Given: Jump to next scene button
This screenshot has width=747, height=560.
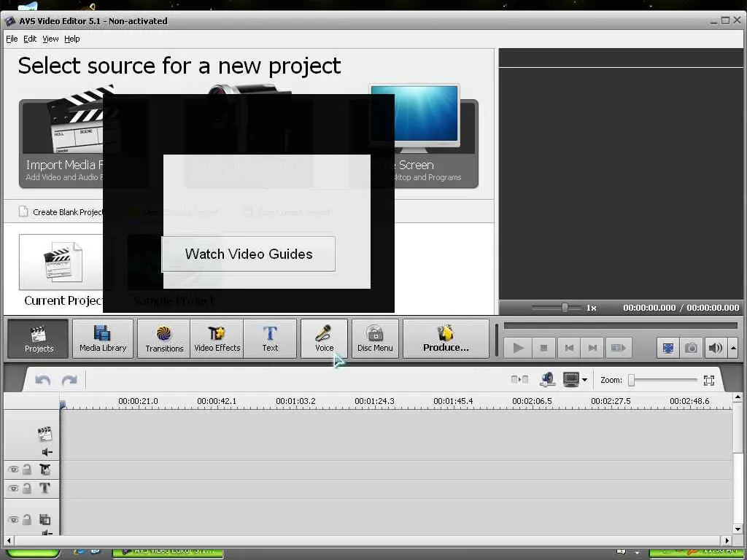Looking at the screenshot, I should pyautogui.click(x=618, y=348).
